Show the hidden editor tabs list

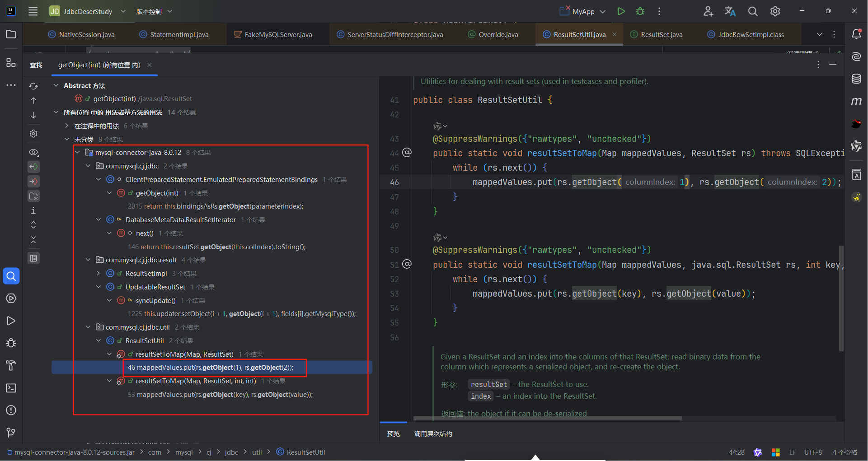click(x=820, y=34)
